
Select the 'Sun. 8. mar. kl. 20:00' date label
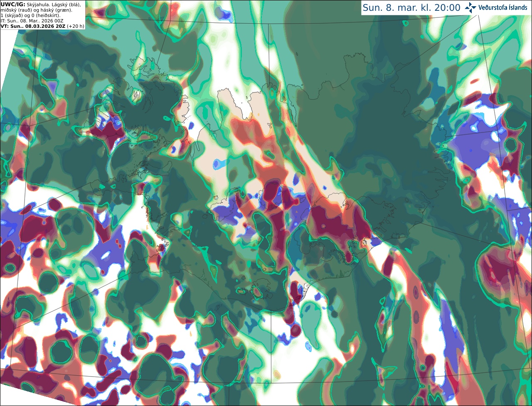411,7
